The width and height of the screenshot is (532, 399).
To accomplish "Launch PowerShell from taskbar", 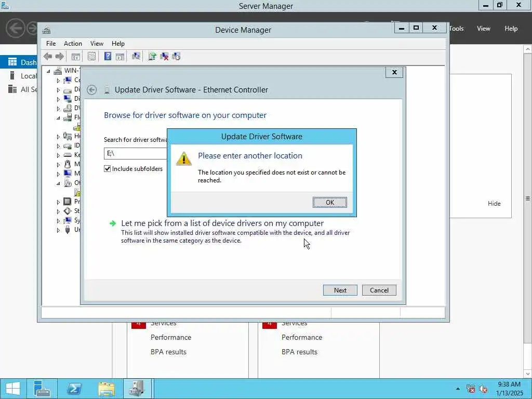I will [x=74, y=389].
